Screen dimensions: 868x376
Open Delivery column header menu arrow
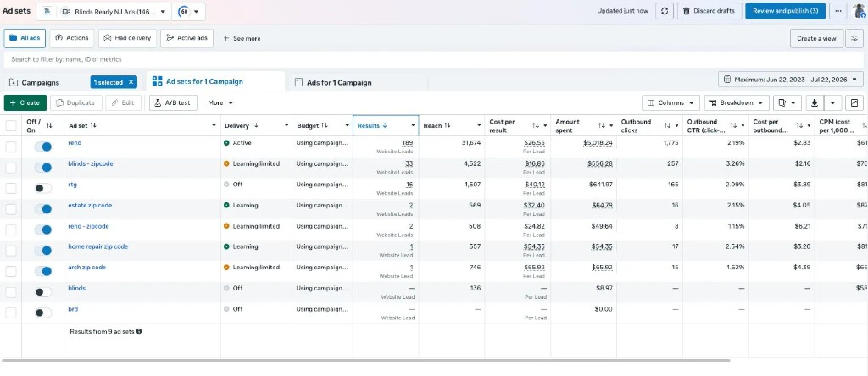[287, 125]
